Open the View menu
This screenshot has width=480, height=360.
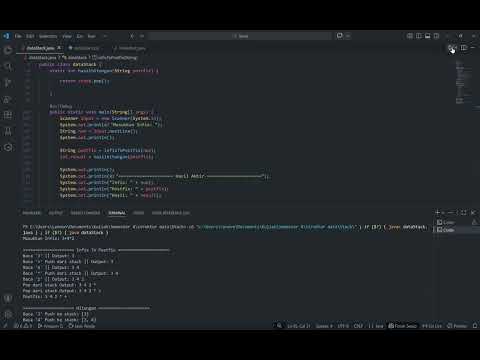67,36
